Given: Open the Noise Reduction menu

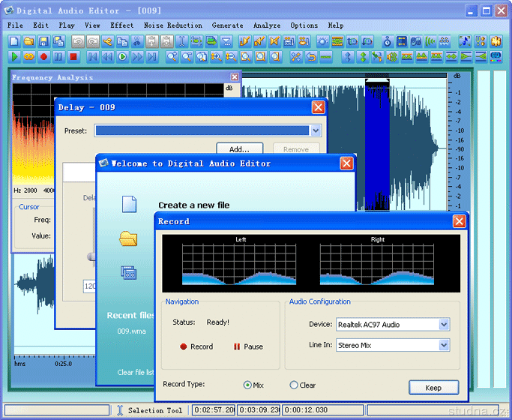Looking at the screenshot, I should (173, 25).
